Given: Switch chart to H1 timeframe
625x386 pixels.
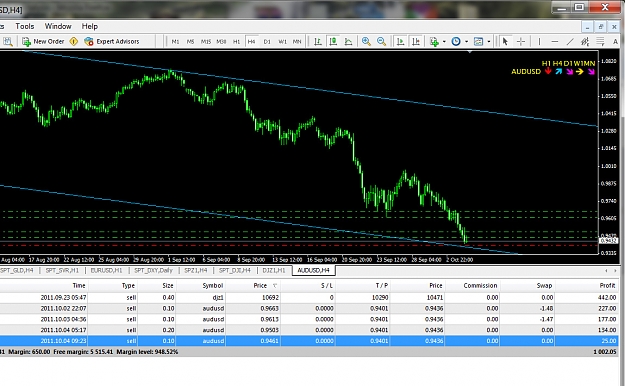Looking at the screenshot, I should (236, 41).
